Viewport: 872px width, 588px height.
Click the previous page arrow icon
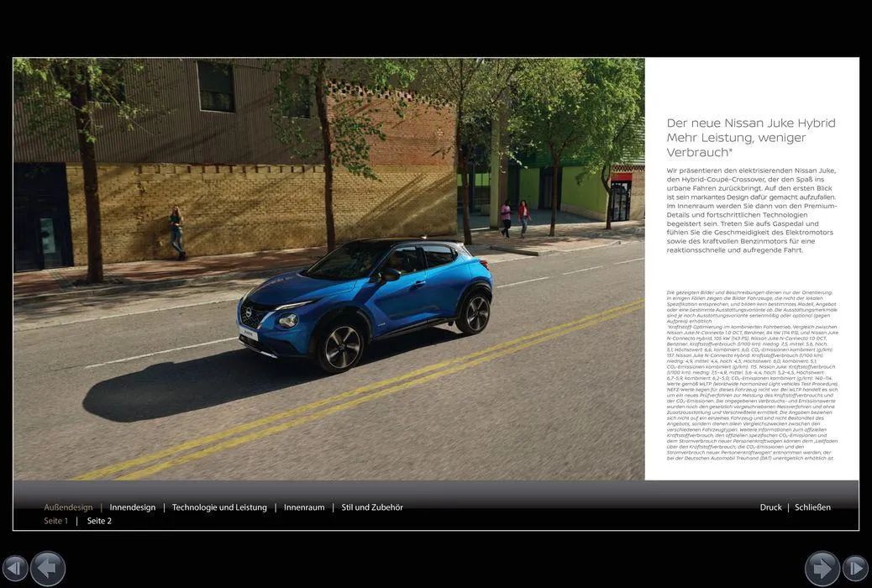tap(48, 569)
